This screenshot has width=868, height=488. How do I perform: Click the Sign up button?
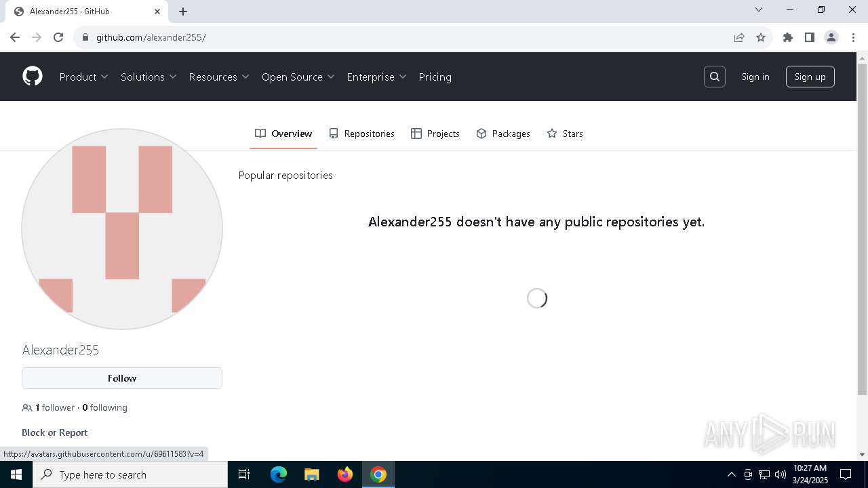(810, 77)
